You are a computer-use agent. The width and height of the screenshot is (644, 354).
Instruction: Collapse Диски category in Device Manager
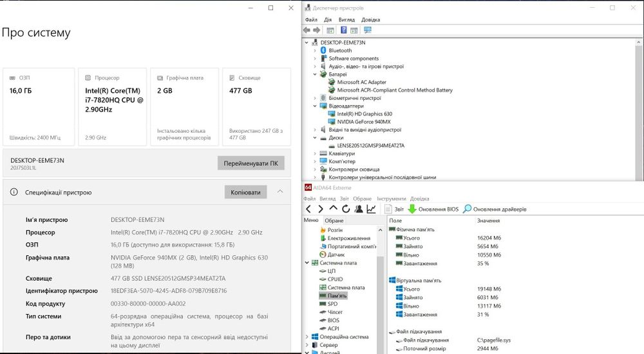[x=315, y=138]
